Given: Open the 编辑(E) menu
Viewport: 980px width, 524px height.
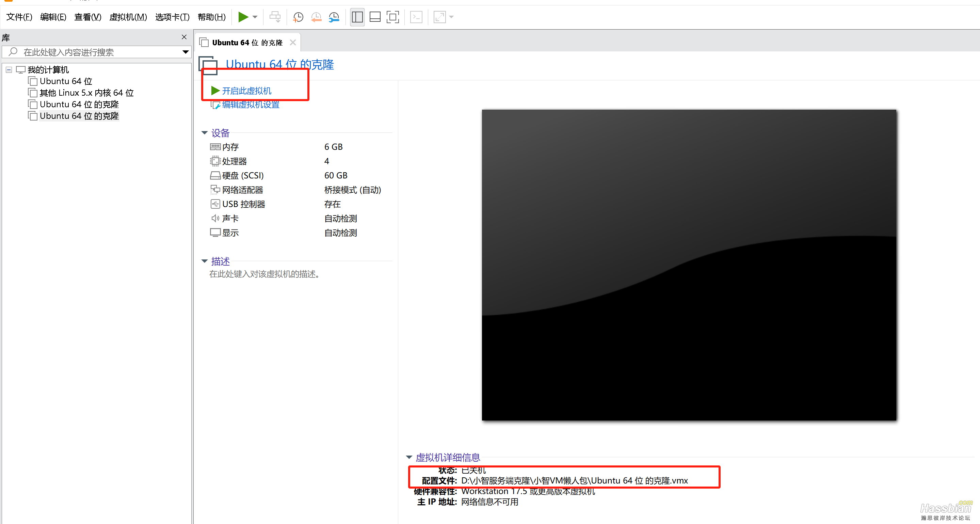Looking at the screenshot, I should coord(53,17).
